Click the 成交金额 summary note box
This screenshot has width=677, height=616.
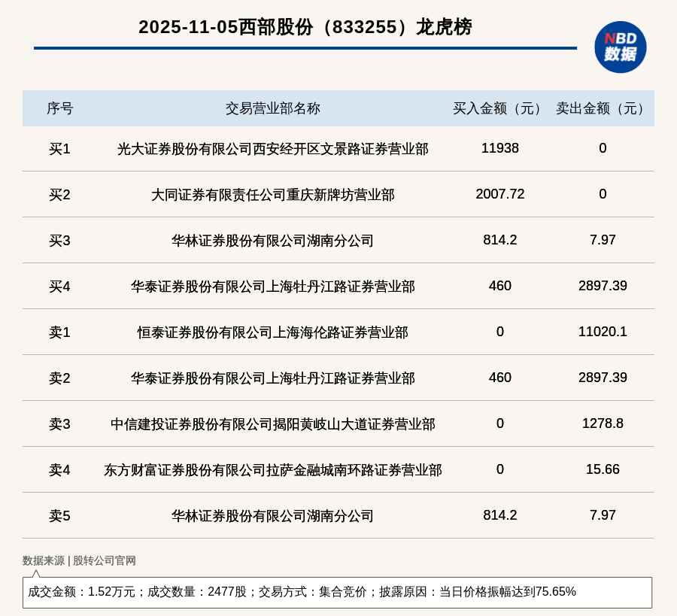(x=337, y=592)
